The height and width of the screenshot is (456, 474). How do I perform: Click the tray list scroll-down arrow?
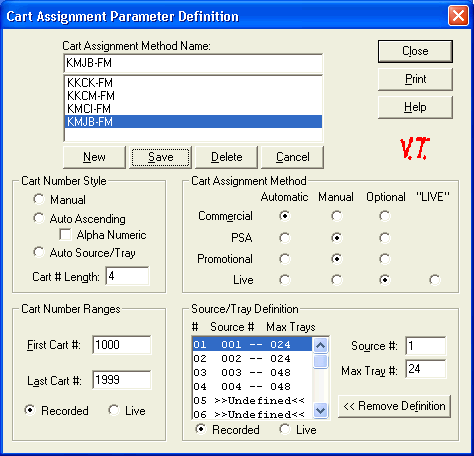click(320, 410)
